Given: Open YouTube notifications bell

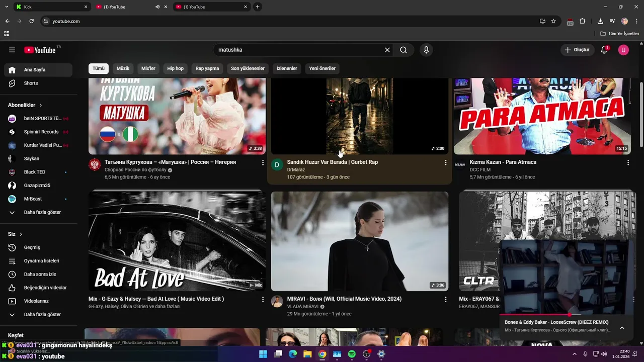Looking at the screenshot, I should [x=604, y=50].
